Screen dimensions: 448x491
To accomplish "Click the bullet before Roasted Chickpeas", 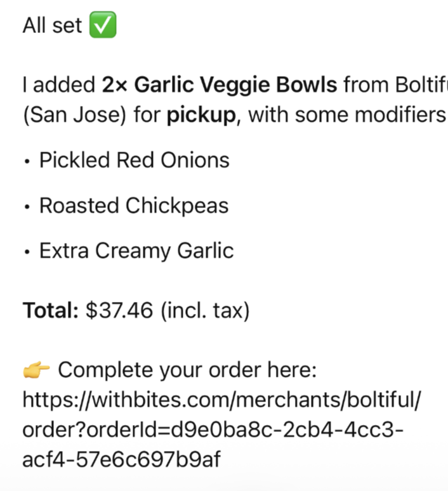I will coord(27,207).
